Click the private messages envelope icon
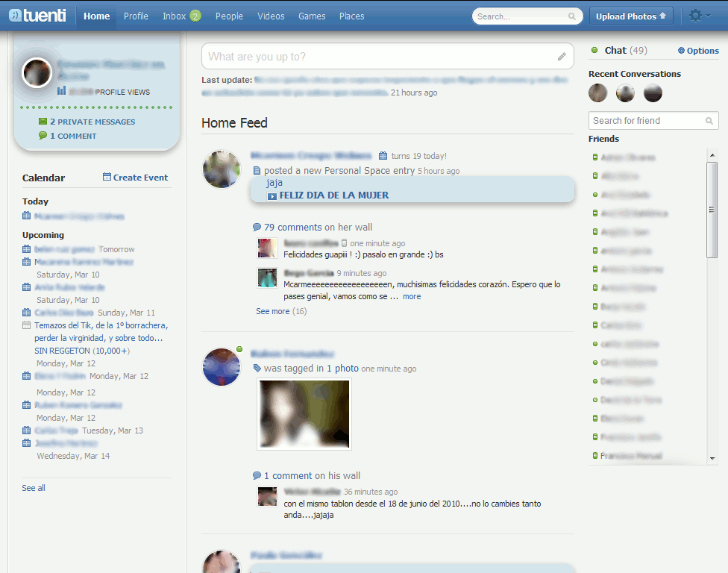Image resolution: width=728 pixels, height=573 pixels. point(43,122)
